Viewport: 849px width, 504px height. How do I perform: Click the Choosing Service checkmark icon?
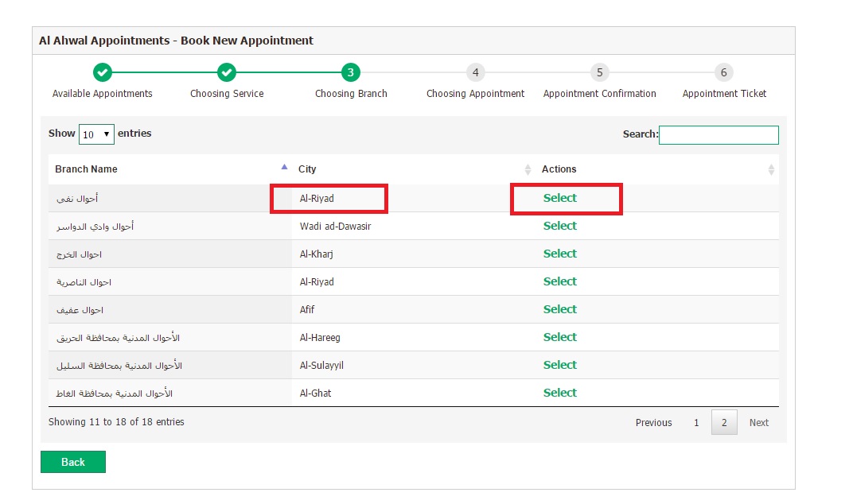(x=226, y=72)
